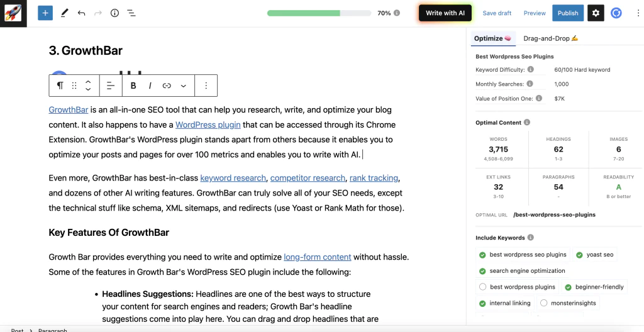Select the 'beginner-friendly' keyword chip
Image resolution: width=644 pixels, height=332 pixels.
[594, 287]
